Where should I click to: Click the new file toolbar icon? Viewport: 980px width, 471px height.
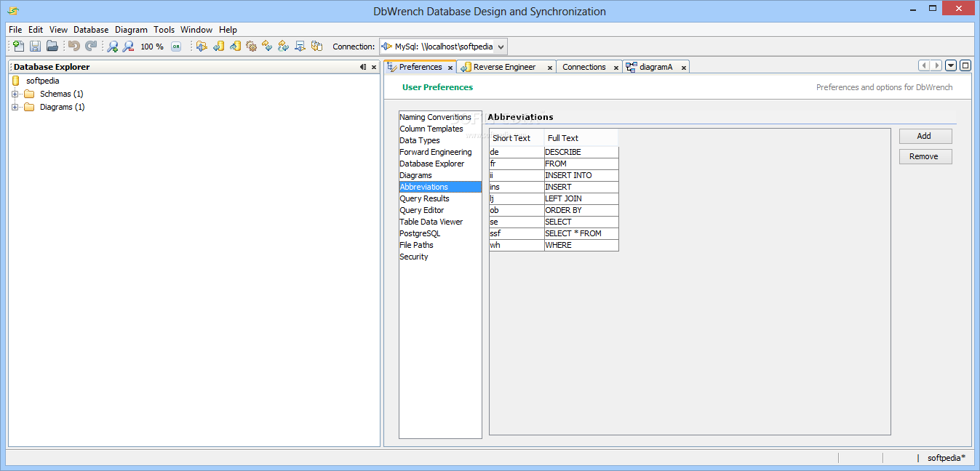click(19, 47)
